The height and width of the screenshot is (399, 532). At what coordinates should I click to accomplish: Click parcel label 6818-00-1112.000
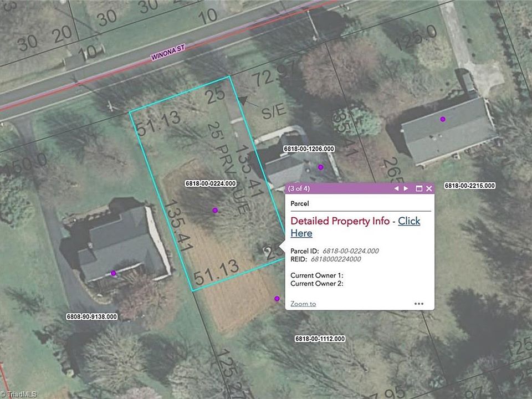pos(320,339)
